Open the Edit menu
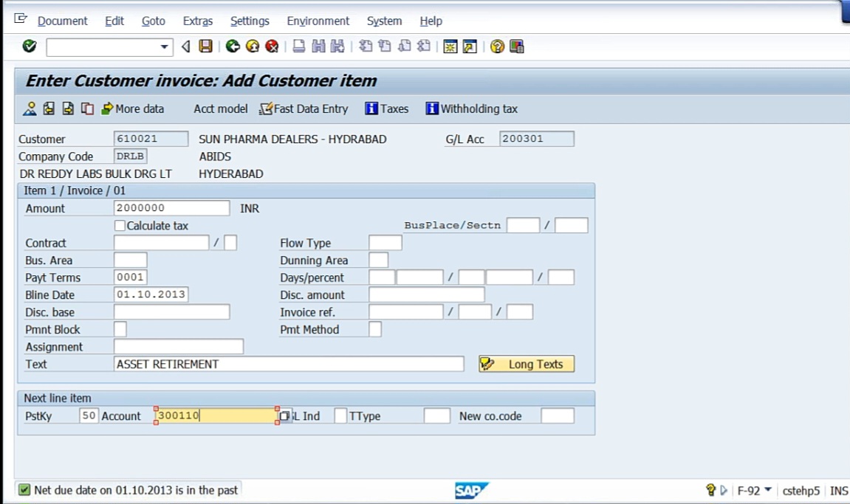Image resolution: width=850 pixels, height=504 pixels. (114, 21)
